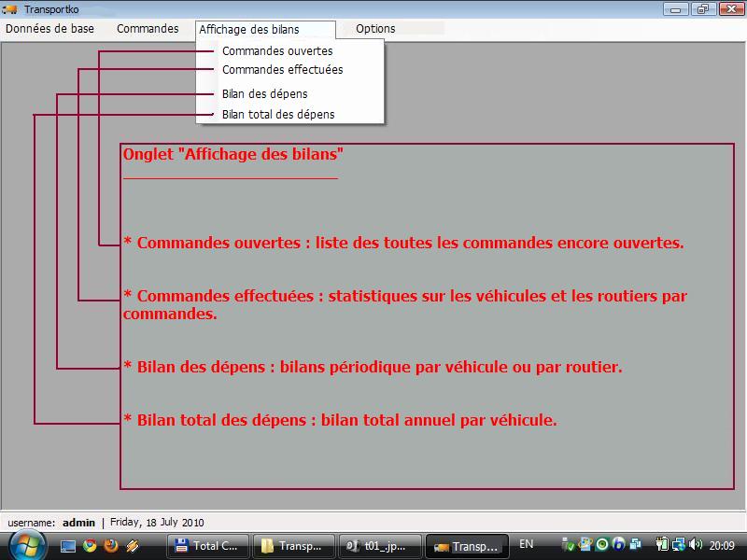
Task: Click the bilan total annuel par véhicule text
Action: [340, 420]
